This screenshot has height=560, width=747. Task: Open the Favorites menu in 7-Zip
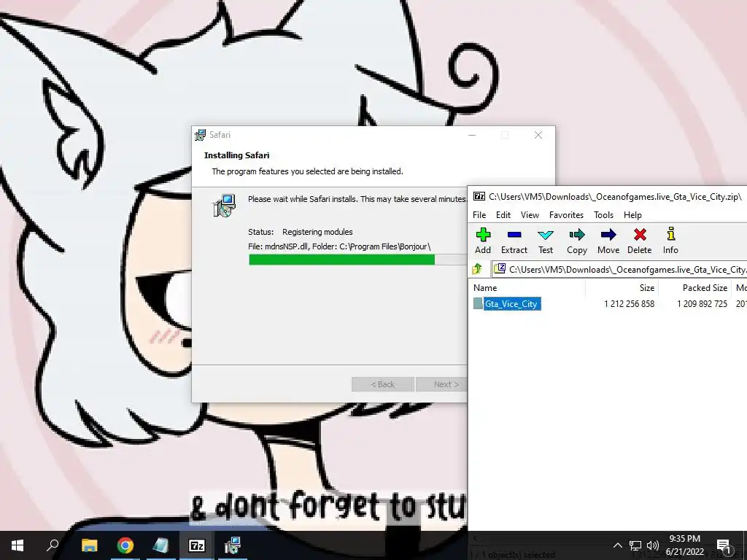566,215
